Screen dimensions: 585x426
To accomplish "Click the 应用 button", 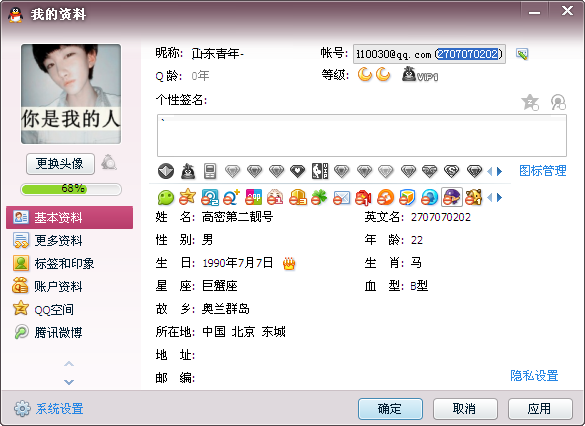I will coord(540,409).
